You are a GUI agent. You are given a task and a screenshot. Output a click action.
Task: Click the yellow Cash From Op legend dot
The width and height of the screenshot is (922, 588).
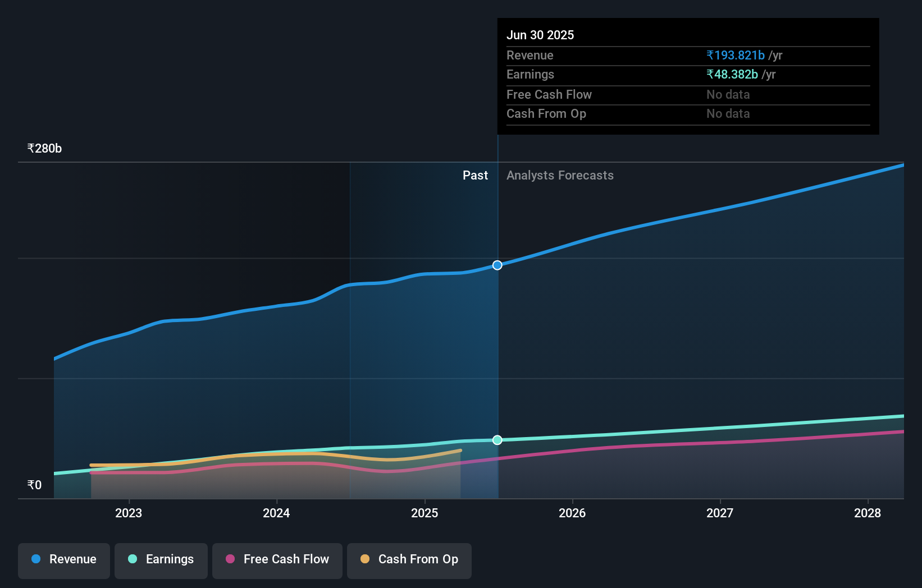[x=366, y=559]
